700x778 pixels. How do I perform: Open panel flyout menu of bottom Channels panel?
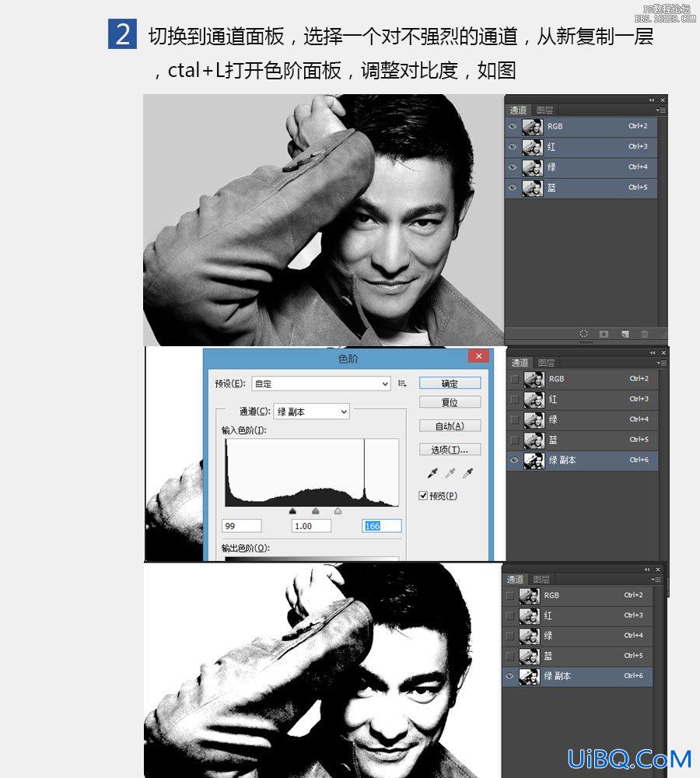656,579
